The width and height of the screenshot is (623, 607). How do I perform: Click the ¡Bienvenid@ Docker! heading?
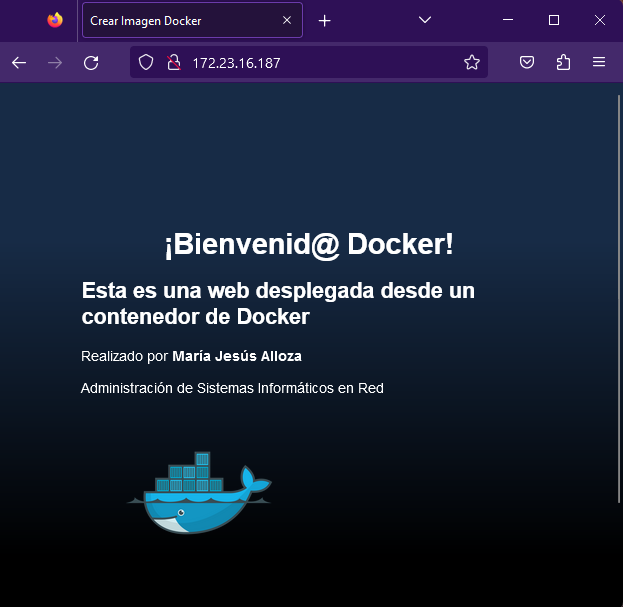(x=309, y=244)
